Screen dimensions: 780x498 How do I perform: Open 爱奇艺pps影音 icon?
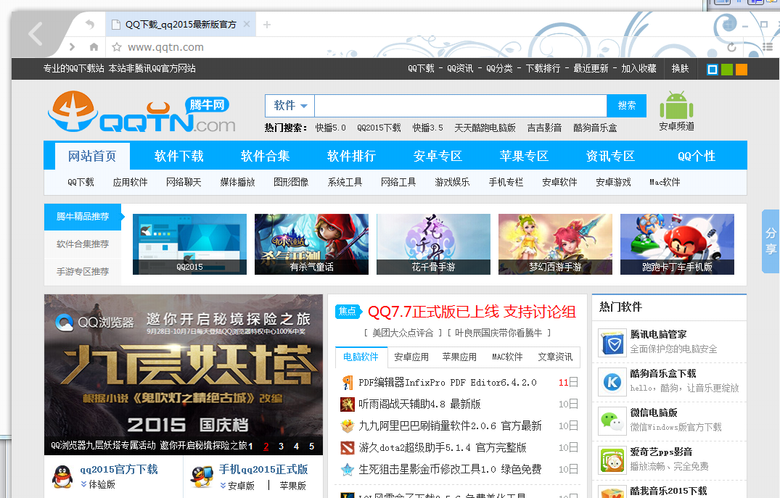(612, 460)
